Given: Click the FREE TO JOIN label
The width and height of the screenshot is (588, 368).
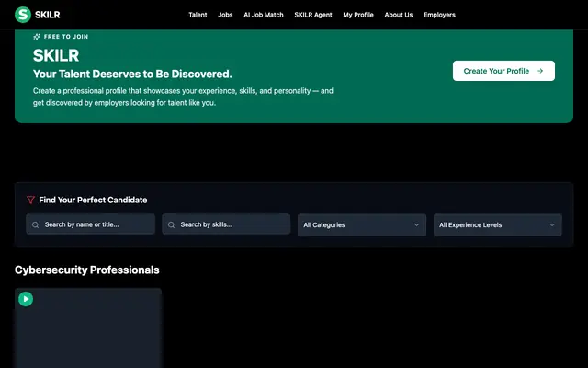Looking at the screenshot, I should click(x=66, y=37).
